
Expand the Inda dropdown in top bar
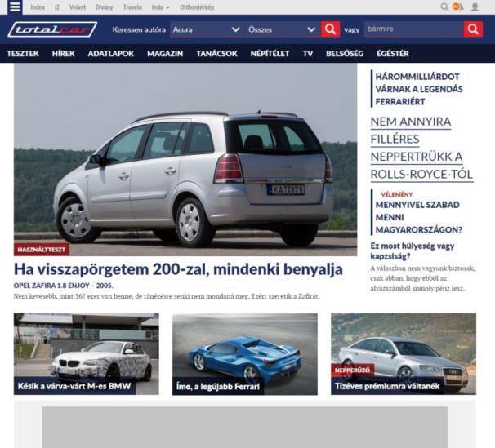[x=160, y=7]
